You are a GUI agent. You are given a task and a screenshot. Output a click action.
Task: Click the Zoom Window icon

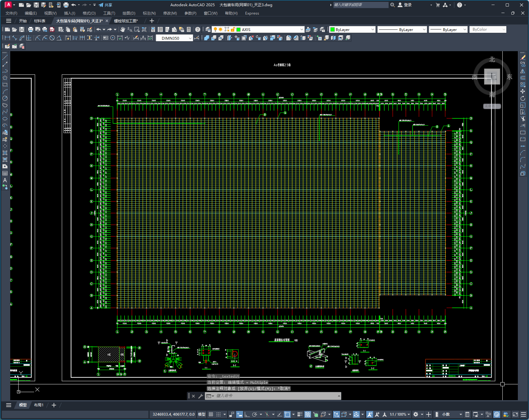[137, 29]
